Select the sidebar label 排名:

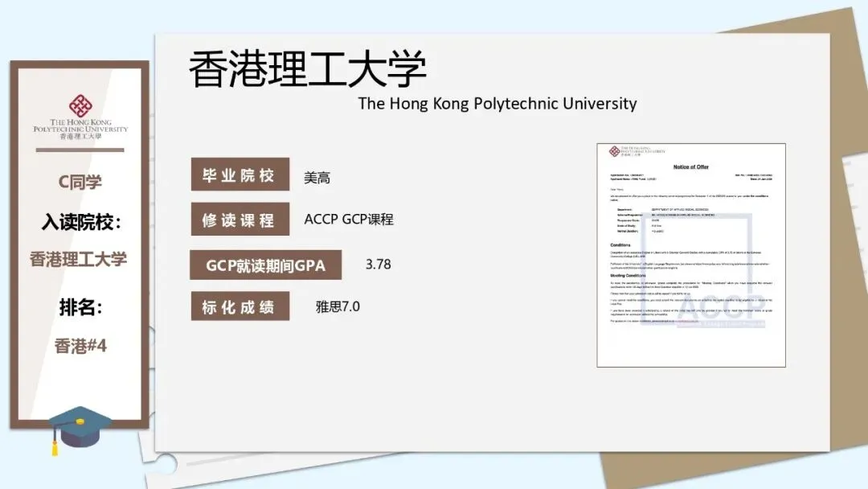tap(81, 306)
